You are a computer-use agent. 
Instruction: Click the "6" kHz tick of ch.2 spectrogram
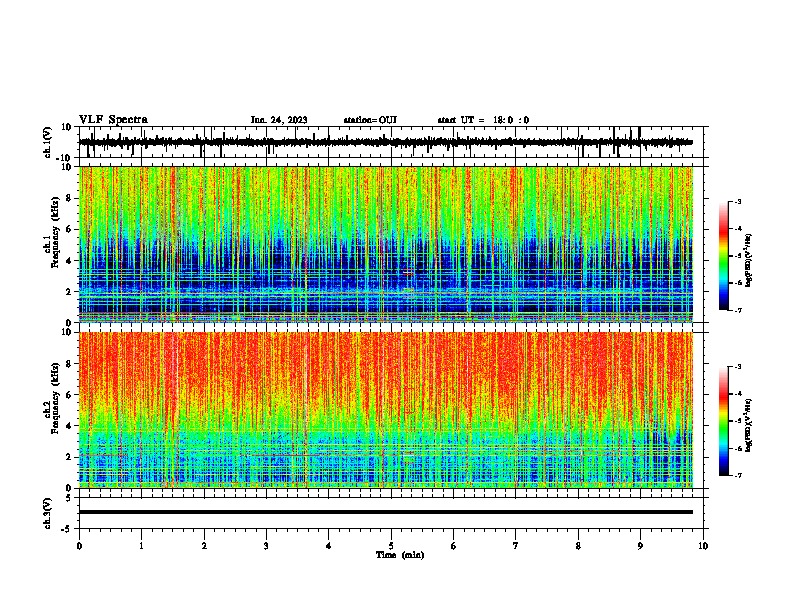(x=69, y=395)
